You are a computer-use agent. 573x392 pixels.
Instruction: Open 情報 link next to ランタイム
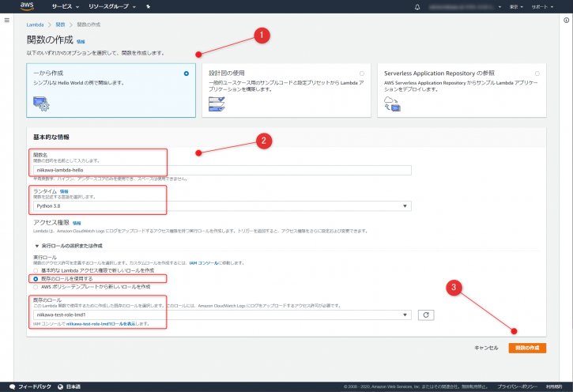[64, 191]
